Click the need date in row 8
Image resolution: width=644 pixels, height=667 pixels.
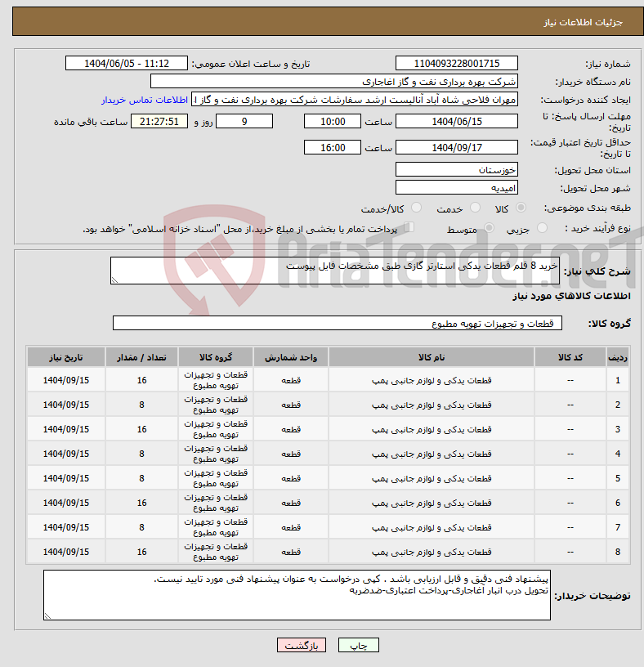66,552
